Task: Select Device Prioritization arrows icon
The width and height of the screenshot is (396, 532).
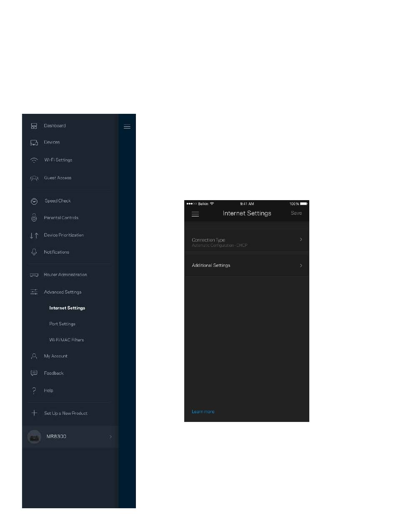Action: point(34,236)
